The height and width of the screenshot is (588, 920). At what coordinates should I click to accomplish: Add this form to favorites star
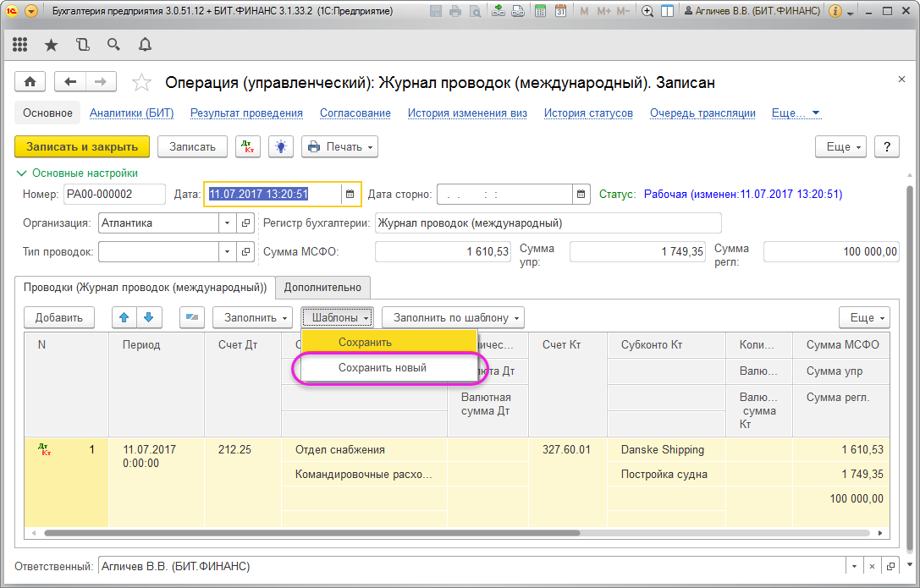[141, 82]
